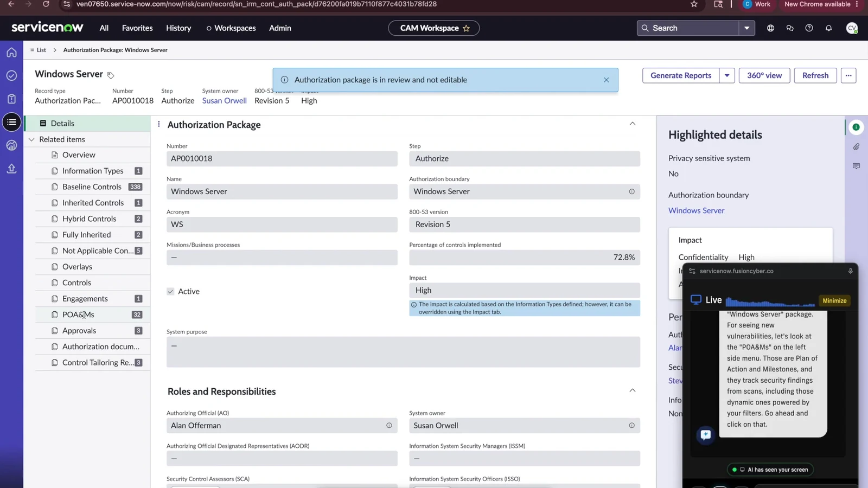This screenshot has width=868, height=488.
Task: Click in the global Search field
Action: coord(688,28)
